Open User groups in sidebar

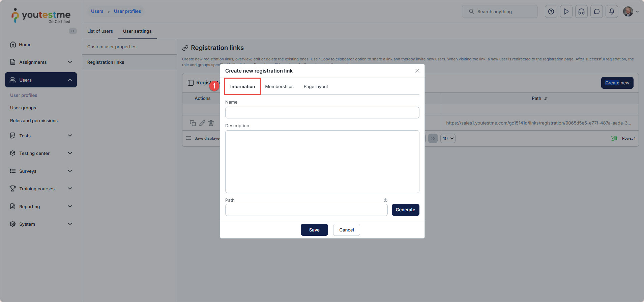click(x=23, y=108)
